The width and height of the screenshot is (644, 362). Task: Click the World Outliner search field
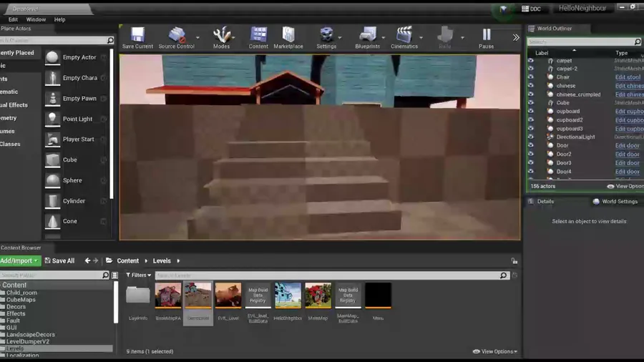580,42
